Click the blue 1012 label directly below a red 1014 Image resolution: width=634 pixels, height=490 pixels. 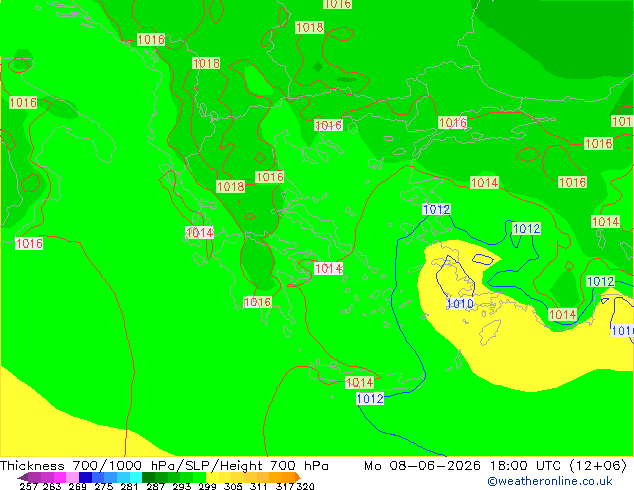pyautogui.click(x=370, y=399)
